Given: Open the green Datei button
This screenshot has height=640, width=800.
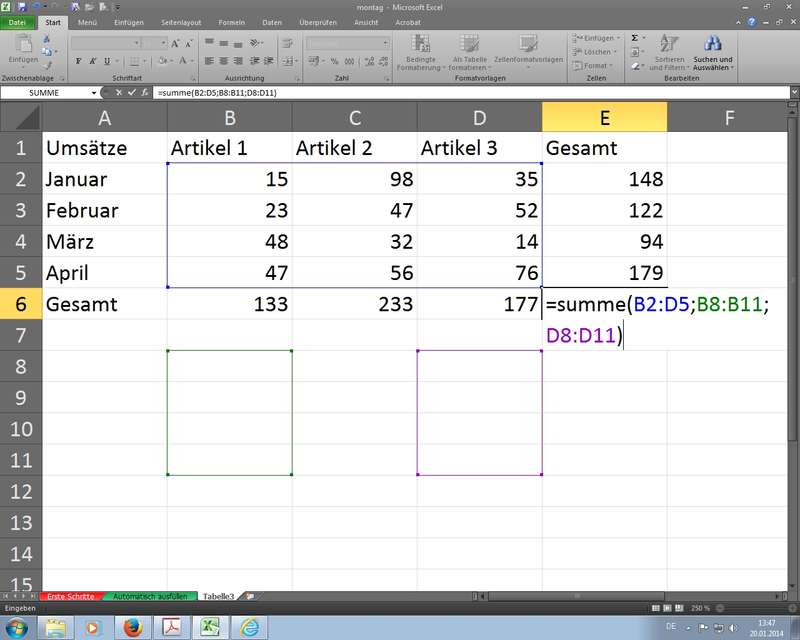Looking at the screenshot, I should coord(19,21).
